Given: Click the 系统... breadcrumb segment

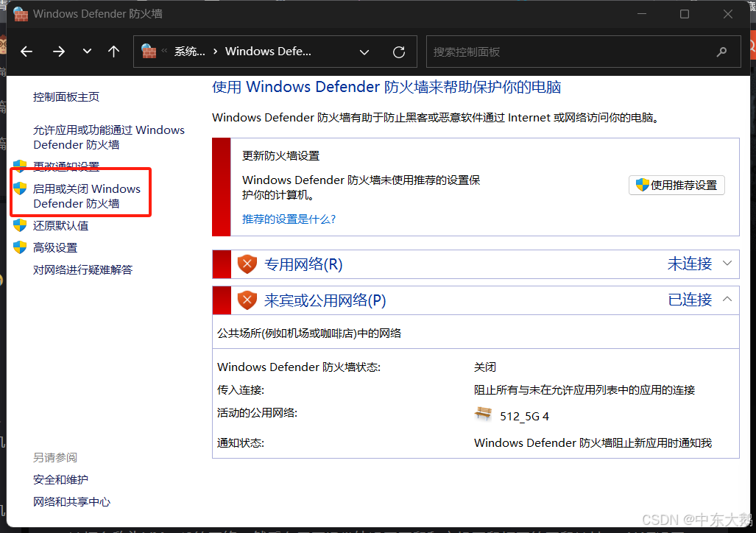Looking at the screenshot, I should coord(189,52).
